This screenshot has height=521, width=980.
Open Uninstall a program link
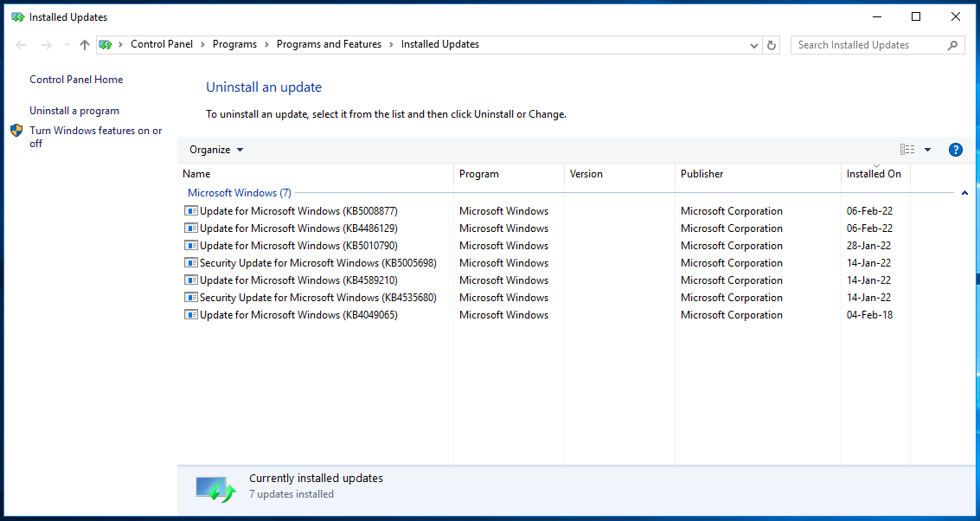pyautogui.click(x=74, y=110)
